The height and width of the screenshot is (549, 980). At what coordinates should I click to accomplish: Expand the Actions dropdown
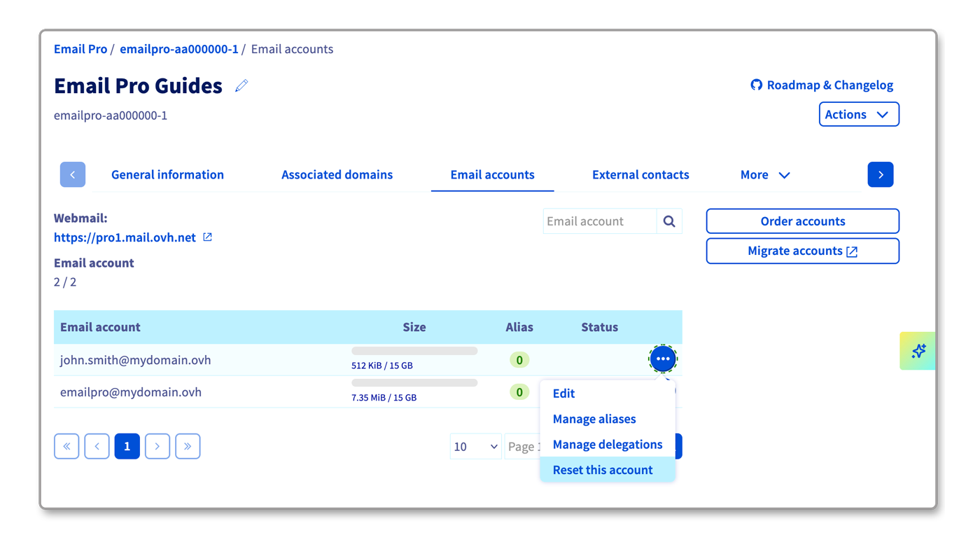[x=858, y=115]
